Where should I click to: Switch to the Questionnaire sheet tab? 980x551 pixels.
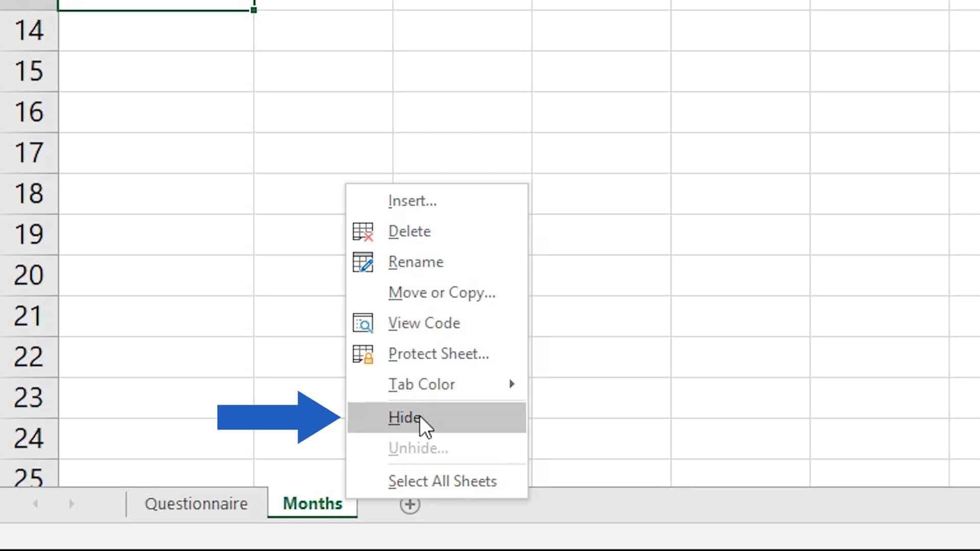coord(196,504)
